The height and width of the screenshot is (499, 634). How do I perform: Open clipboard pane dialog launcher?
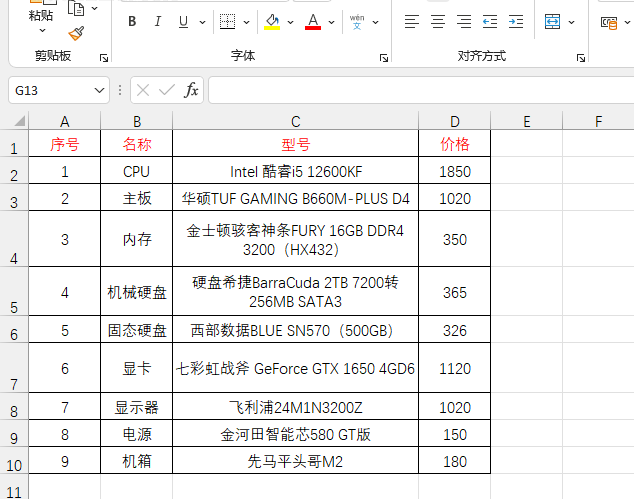pos(104,58)
